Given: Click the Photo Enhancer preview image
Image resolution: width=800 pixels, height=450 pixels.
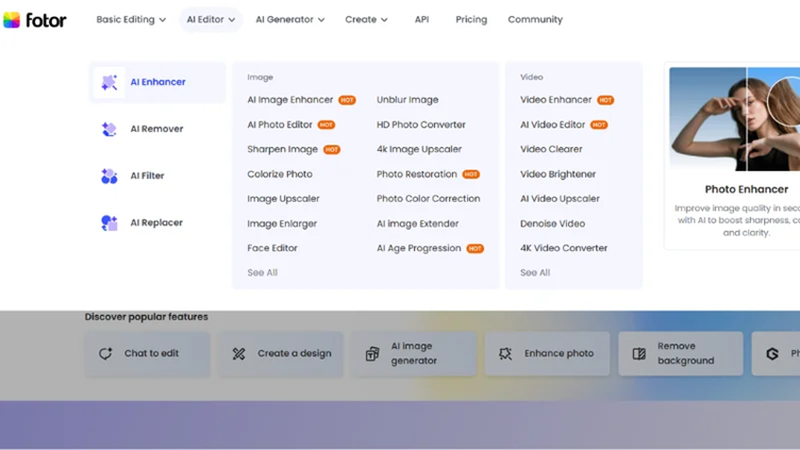Looking at the screenshot, I should coord(735,119).
